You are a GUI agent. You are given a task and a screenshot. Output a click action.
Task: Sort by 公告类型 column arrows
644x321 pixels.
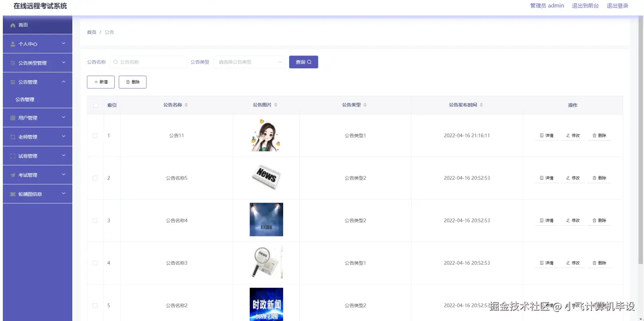pos(365,105)
